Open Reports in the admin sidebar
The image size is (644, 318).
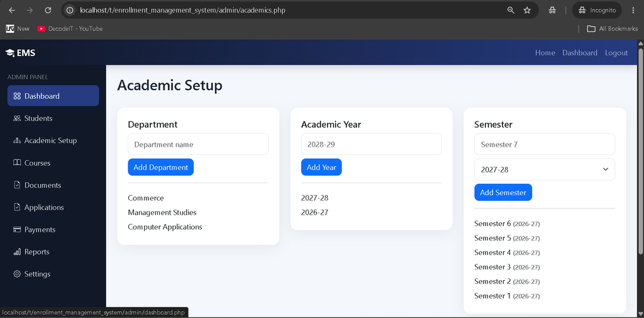click(x=53, y=252)
